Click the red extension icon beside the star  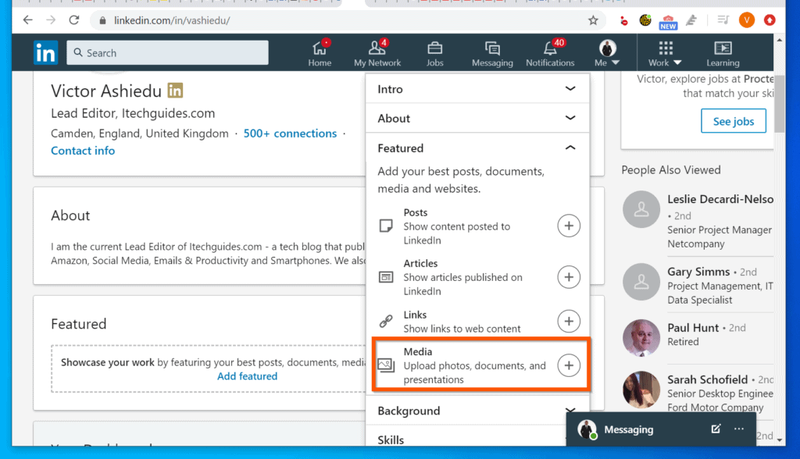click(x=623, y=20)
